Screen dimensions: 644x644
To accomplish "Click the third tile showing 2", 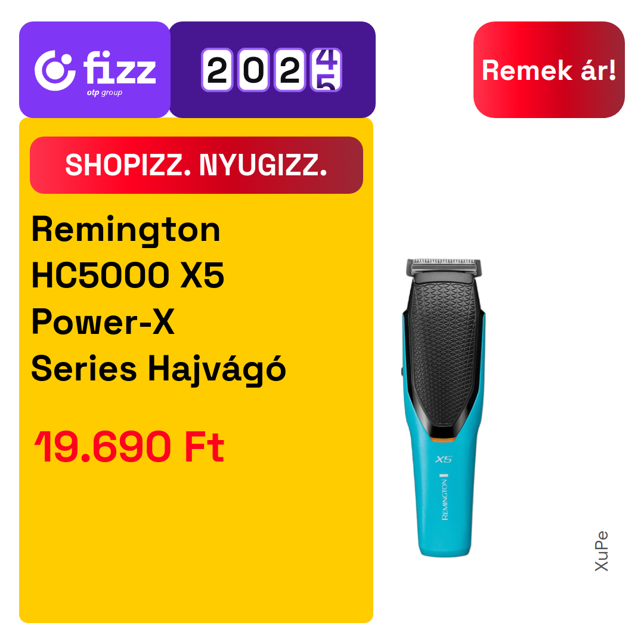I will [290, 70].
